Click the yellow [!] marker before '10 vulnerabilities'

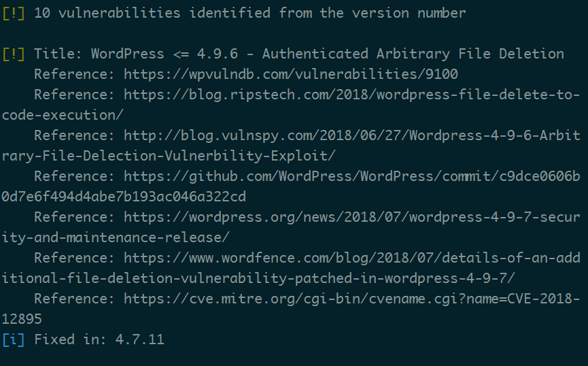pyautogui.click(x=14, y=13)
